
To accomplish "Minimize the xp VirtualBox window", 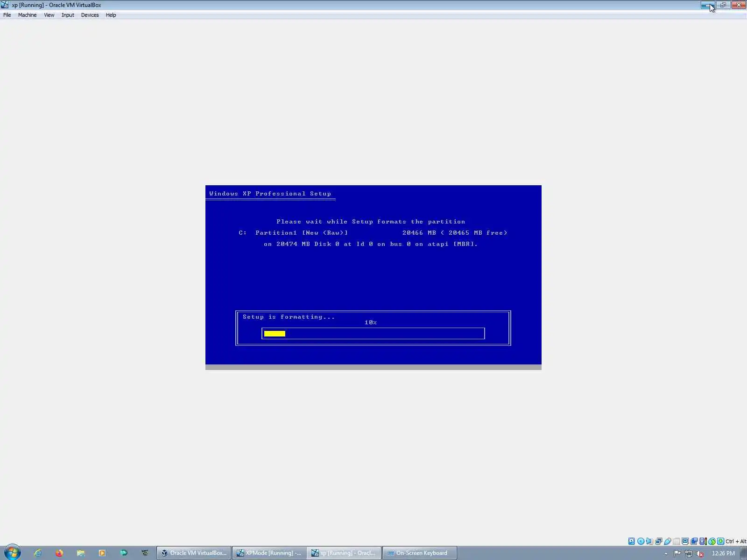I will (707, 5).
